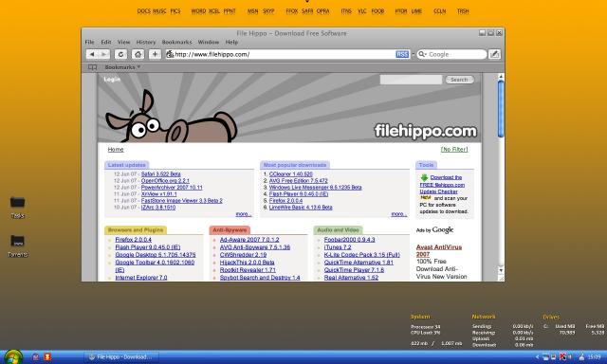Open the Edit menu

(106, 42)
